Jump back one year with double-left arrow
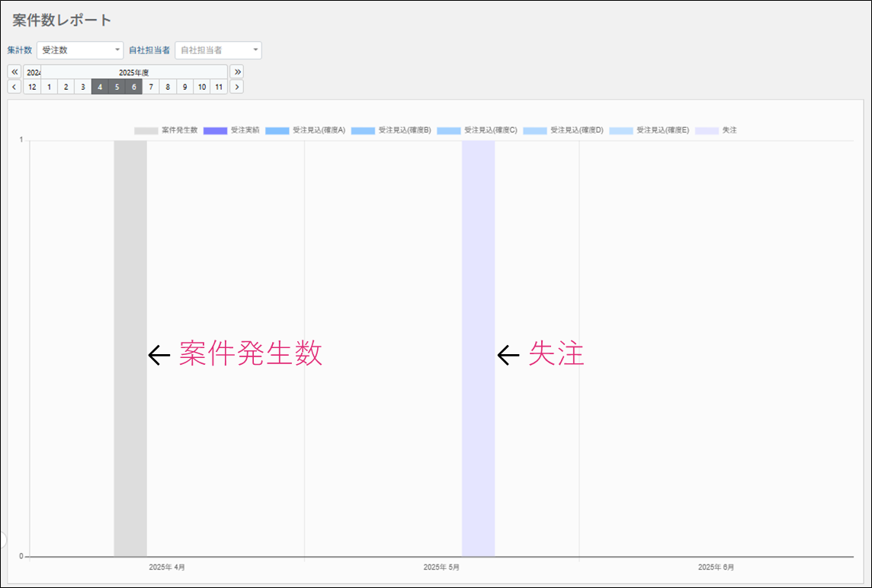872x588 pixels. 14,72
